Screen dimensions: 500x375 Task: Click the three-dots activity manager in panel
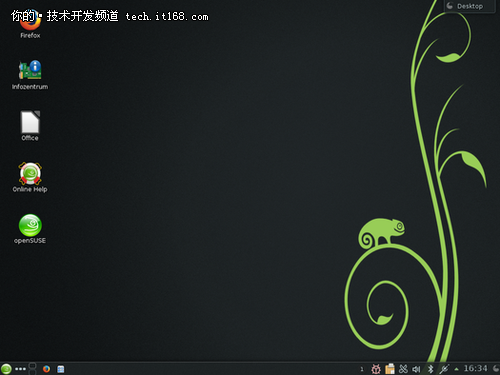pyautogui.click(x=21, y=369)
